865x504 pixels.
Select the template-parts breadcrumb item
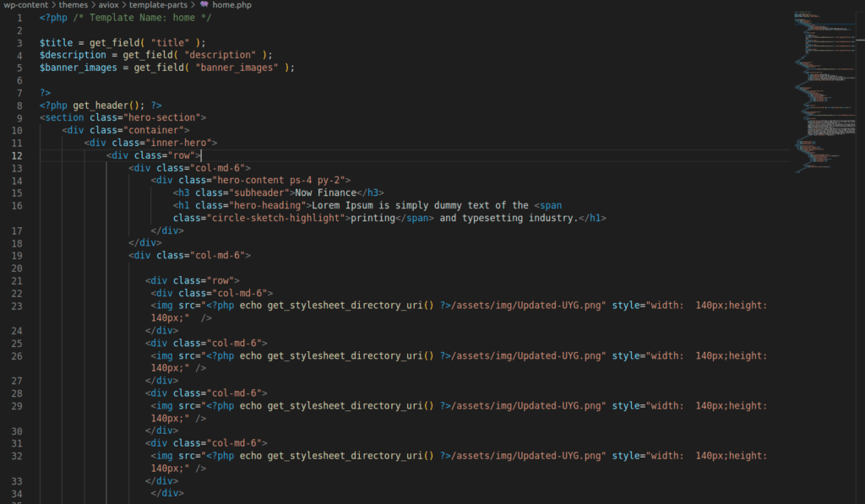click(156, 5)
